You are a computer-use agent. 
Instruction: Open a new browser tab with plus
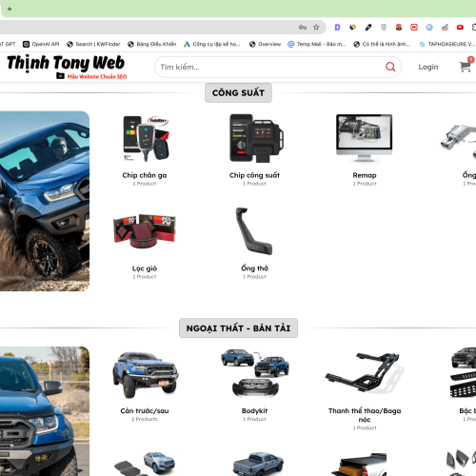coord(10,9)
